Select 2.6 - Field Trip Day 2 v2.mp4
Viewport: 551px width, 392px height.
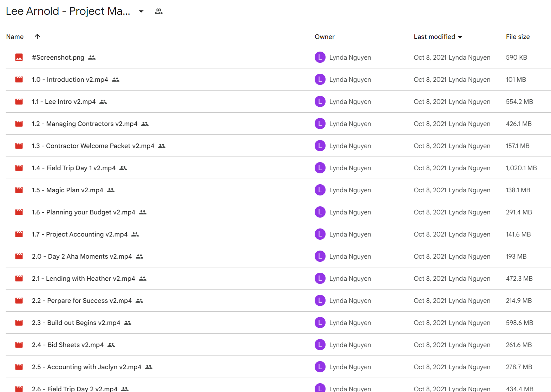74,388
